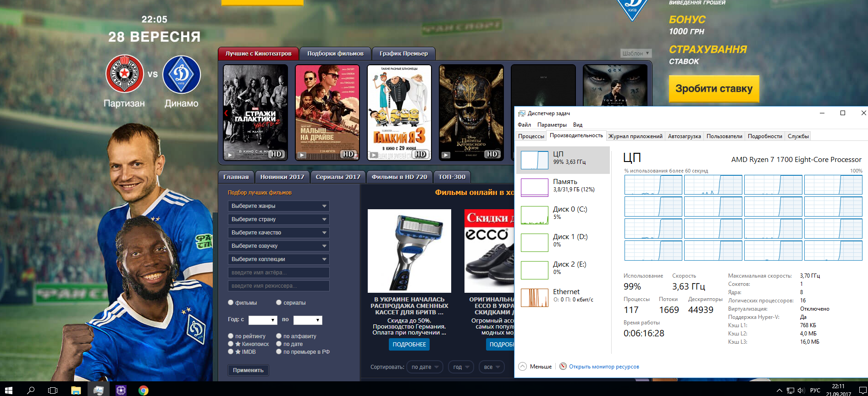Viewport: 868px width, 396px height.
Task: Click the Применить filter button
Action: point(248,370)
